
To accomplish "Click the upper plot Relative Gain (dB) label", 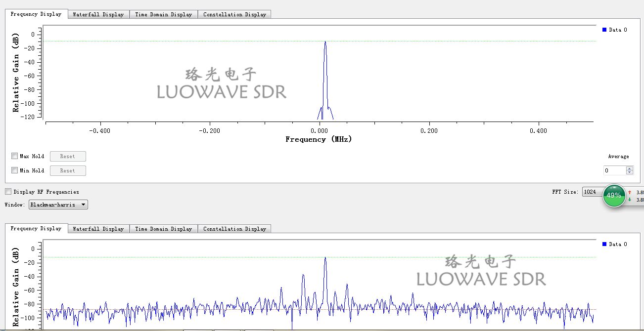I will point(16,73).
